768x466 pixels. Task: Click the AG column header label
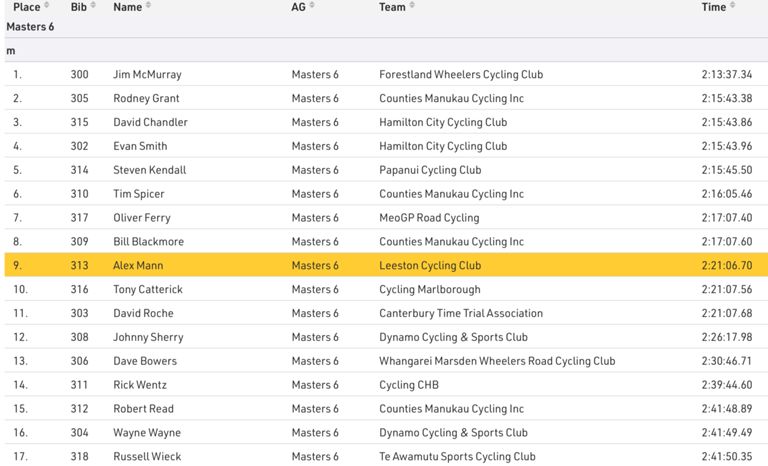click(x=298, y=7)
